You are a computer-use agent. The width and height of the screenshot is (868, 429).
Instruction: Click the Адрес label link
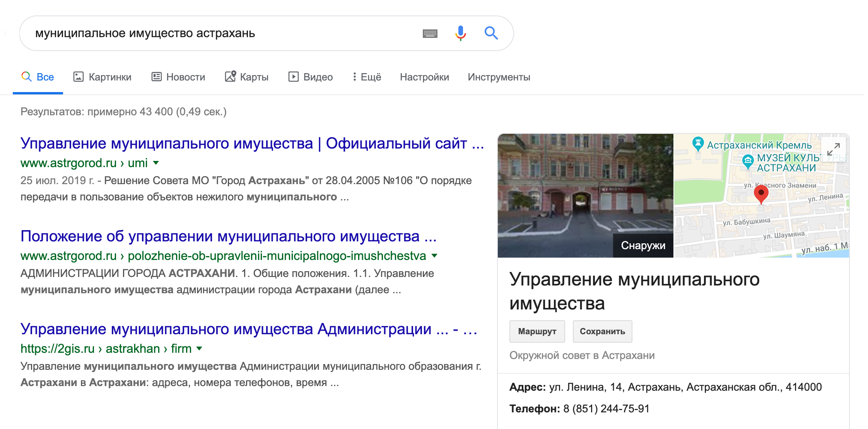[x=528, y=387]
